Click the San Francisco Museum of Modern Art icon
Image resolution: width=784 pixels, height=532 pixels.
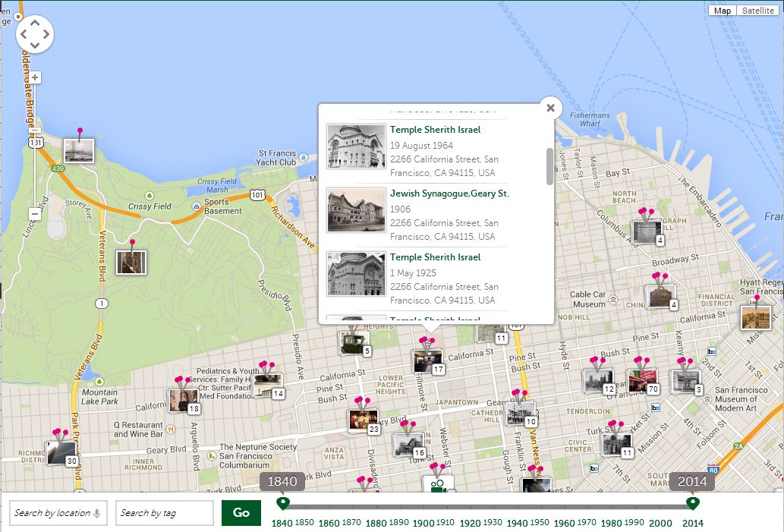pos(707,399)
